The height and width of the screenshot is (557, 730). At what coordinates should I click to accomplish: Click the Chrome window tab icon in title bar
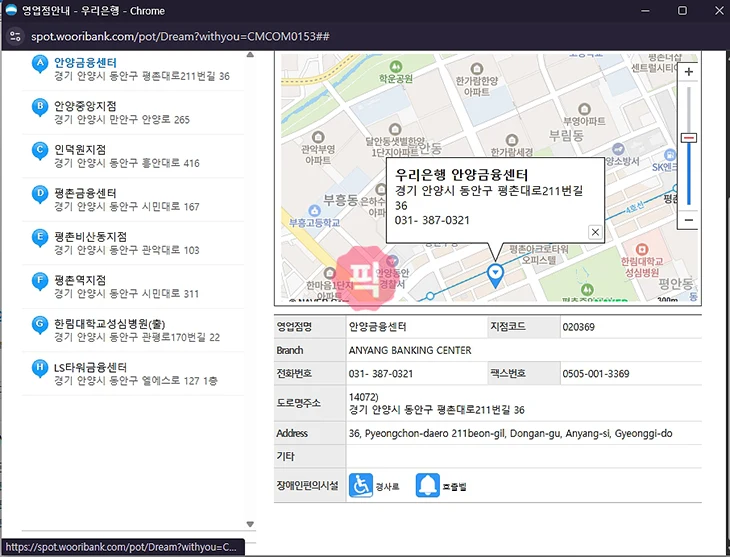[12, 10]
